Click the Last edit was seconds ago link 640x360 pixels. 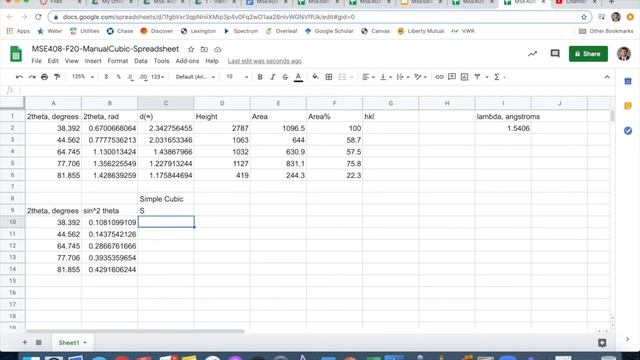pos(264,61)
